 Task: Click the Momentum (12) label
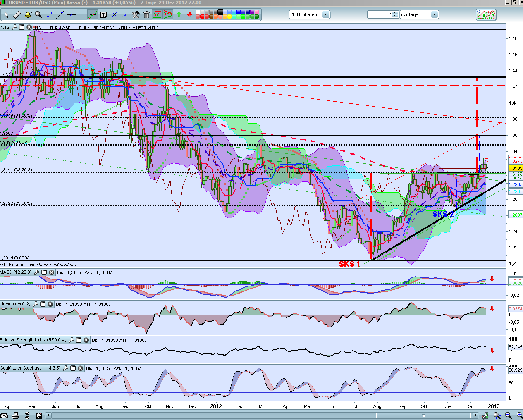tap(15, 304)
